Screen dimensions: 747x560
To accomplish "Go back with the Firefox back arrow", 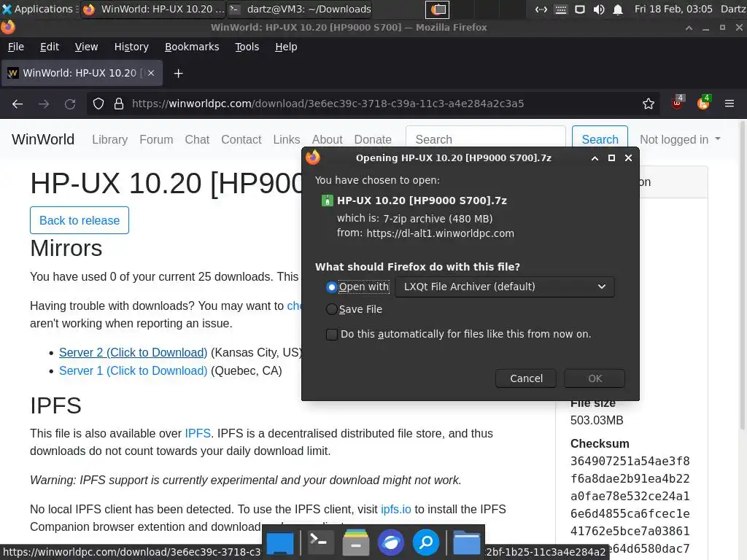I will [x=18, y=104].
